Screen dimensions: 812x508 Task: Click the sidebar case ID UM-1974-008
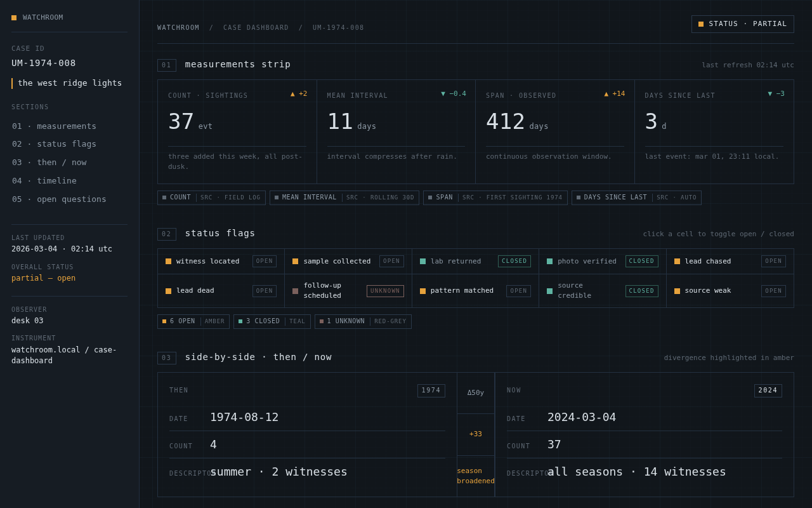pos(44,63)
